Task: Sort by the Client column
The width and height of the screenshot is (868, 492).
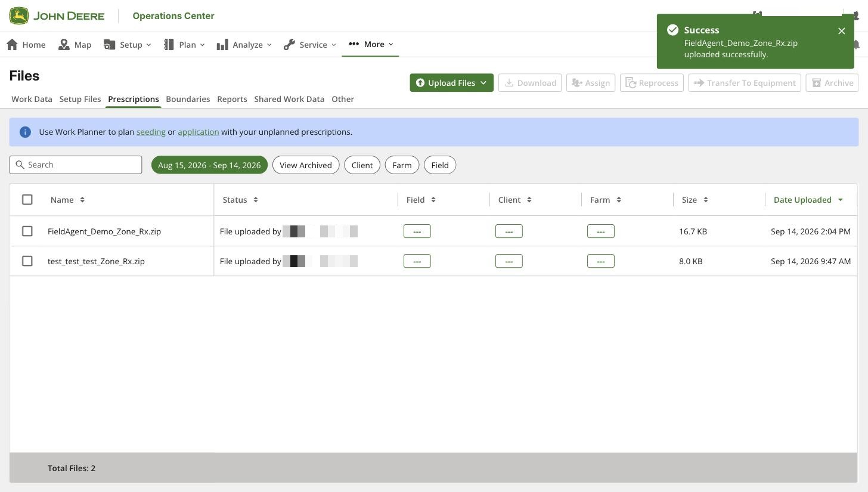Action: [515, 200]
